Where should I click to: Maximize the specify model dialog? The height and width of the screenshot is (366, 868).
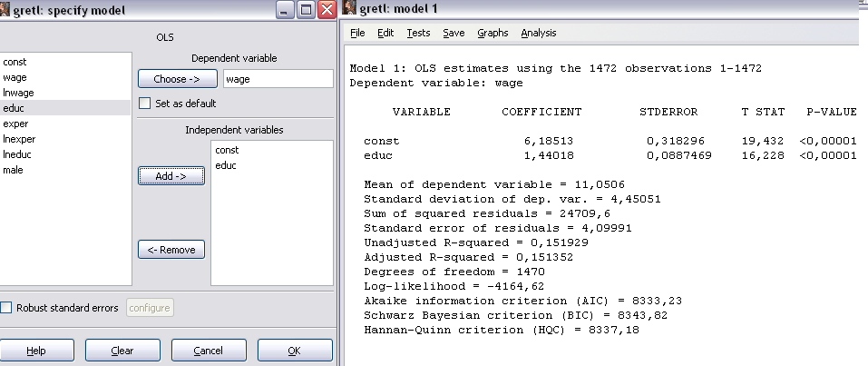click(306, 10)
